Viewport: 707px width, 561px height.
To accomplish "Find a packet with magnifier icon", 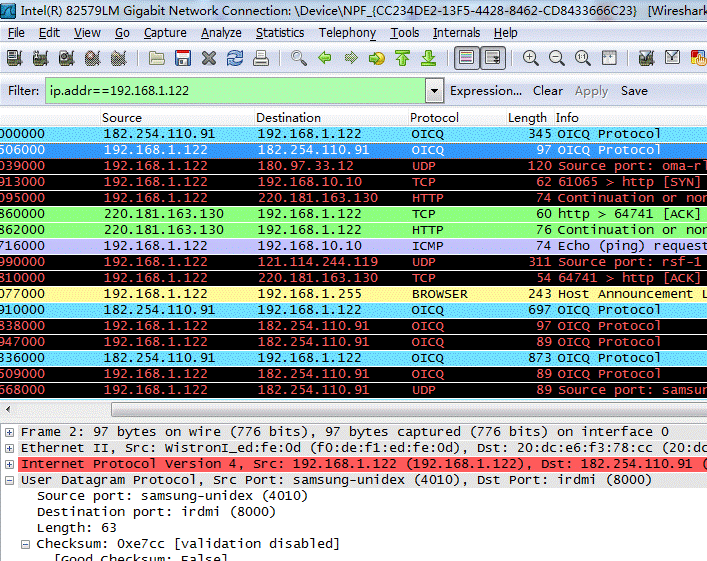I will [x=298, y=58].
